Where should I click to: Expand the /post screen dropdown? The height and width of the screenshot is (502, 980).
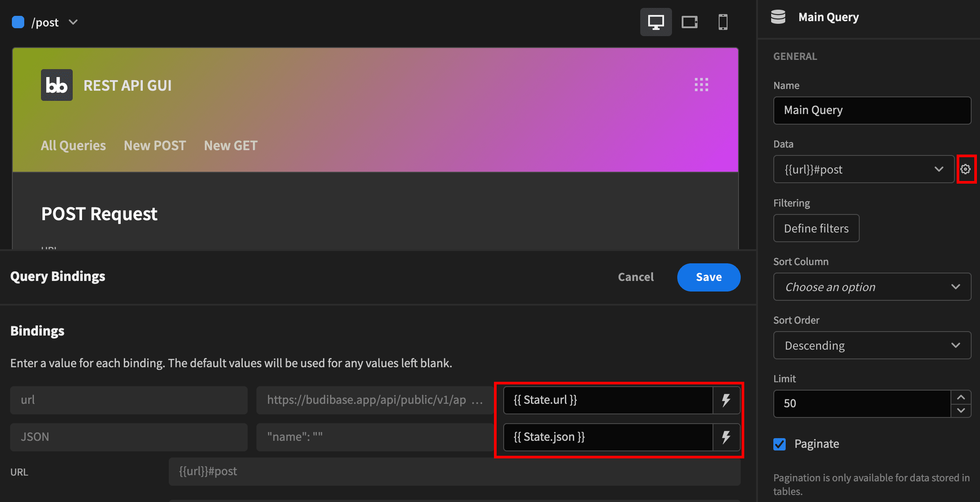[73, 22]
